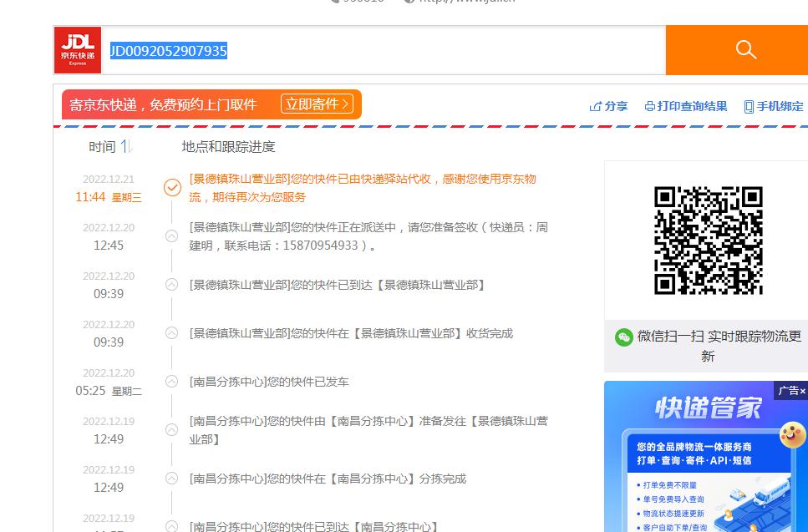Click the 手机绑定 link
This screenshot has width=808, height=532.
pyautogui.click(x=774, y=106)
